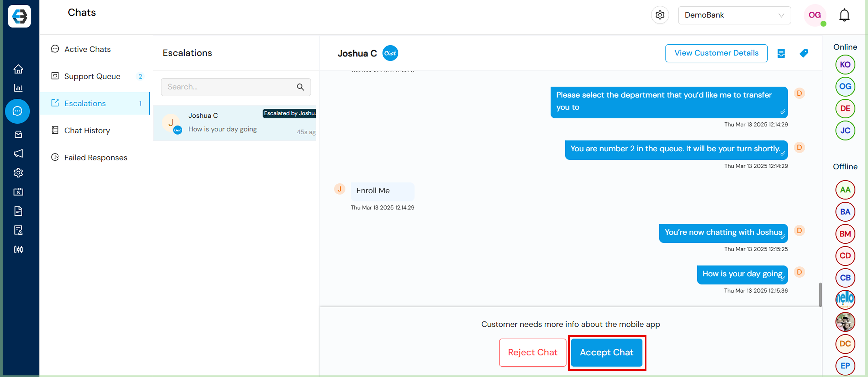Accept the escalated chat
Screen dimensions: 868x377
tap(607, 352)
